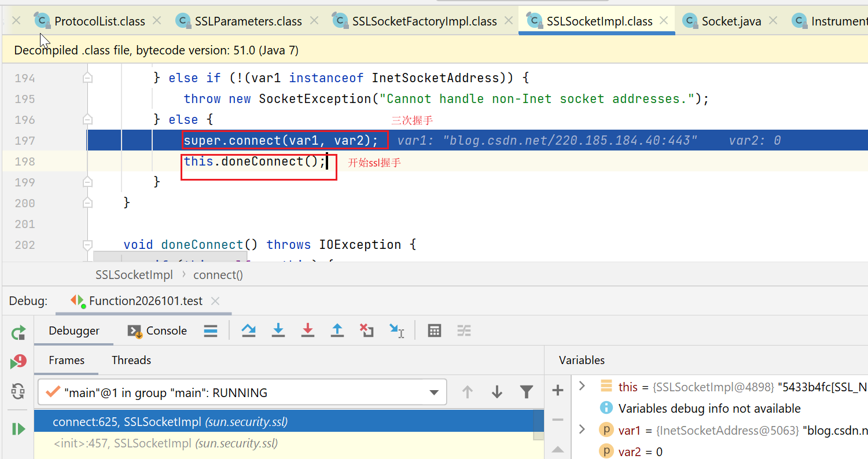Viewport: 868px width, 459px height.
Task: Click the Run to Cursor icon
Action: click(x=397, y=331)
